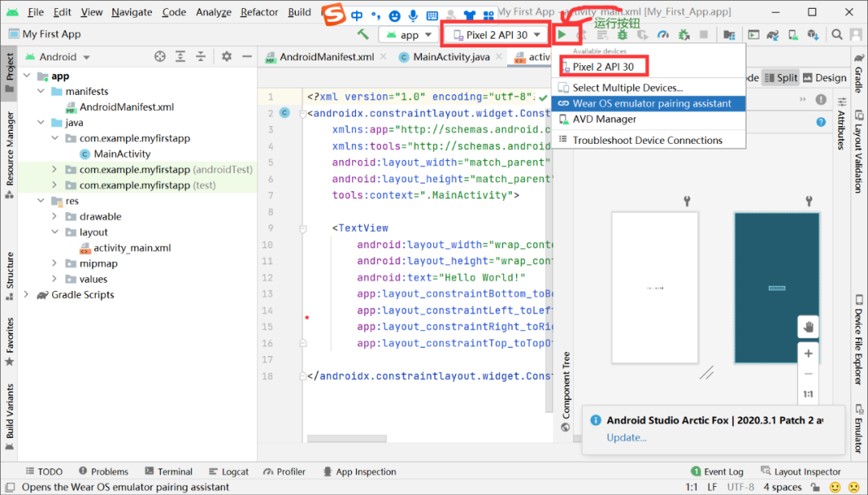Screen dimensions: 868x495
Task: Expand the mipmap folder
Action: 55,264
